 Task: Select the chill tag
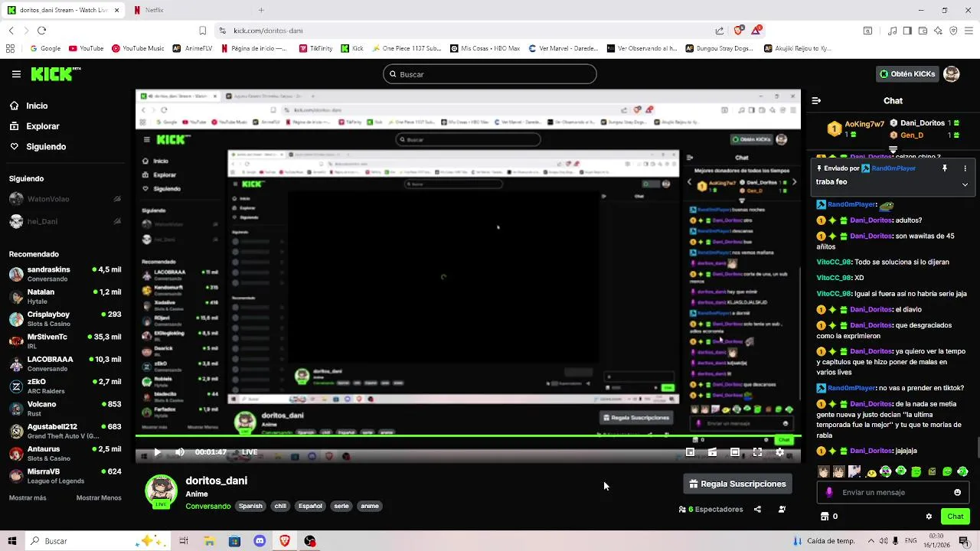(280, 506)
